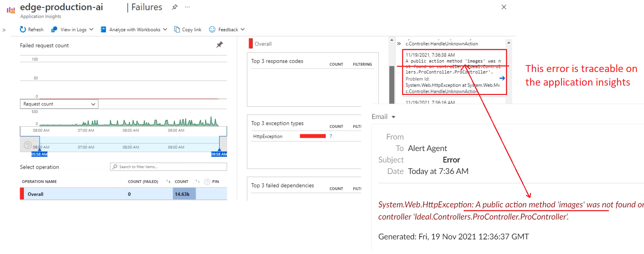Click the red HttpException count bar
The height and width of the screenshot is (254, 644).
pyautogui.click(x=313, y=136)
